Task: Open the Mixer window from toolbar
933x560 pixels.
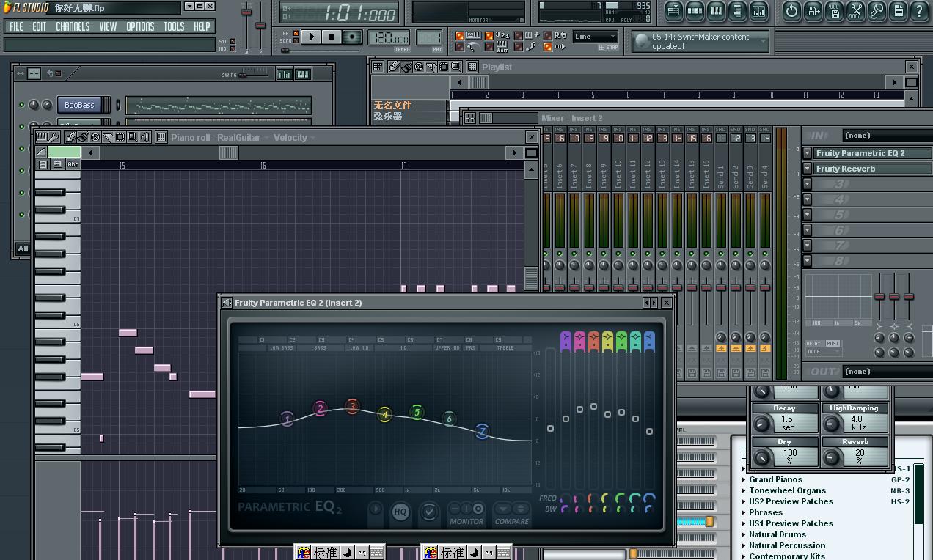Action: click(758, 11)
